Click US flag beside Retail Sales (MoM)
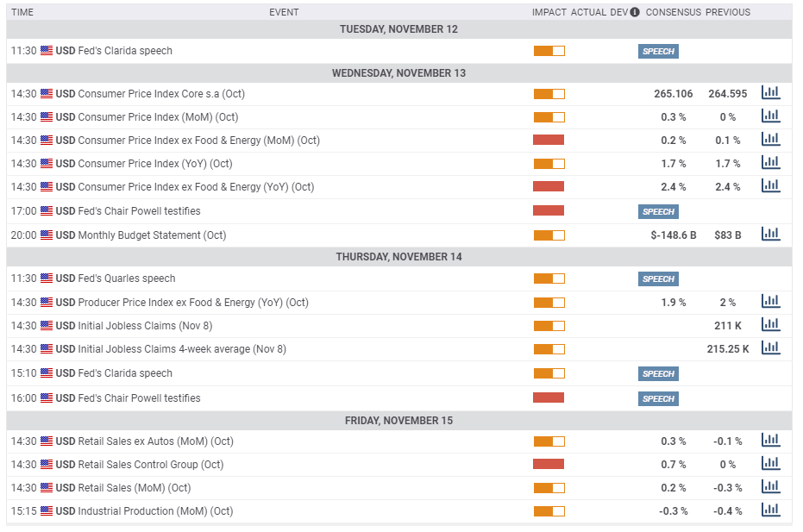 [47, 487]
